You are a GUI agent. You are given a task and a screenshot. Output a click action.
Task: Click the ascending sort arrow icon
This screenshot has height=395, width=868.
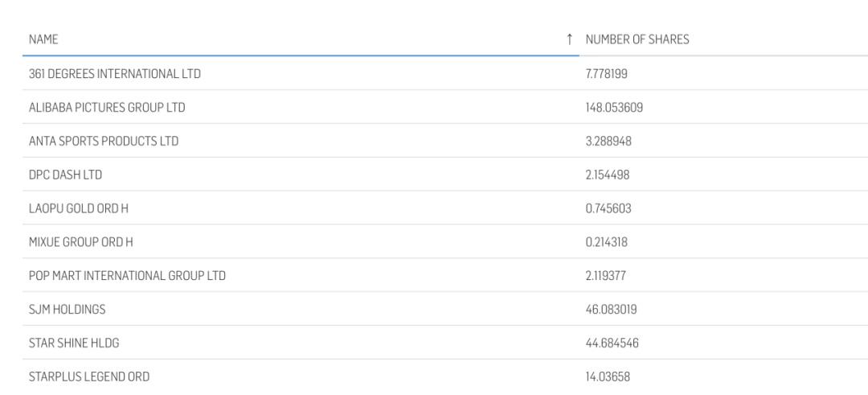coord(569,39)
